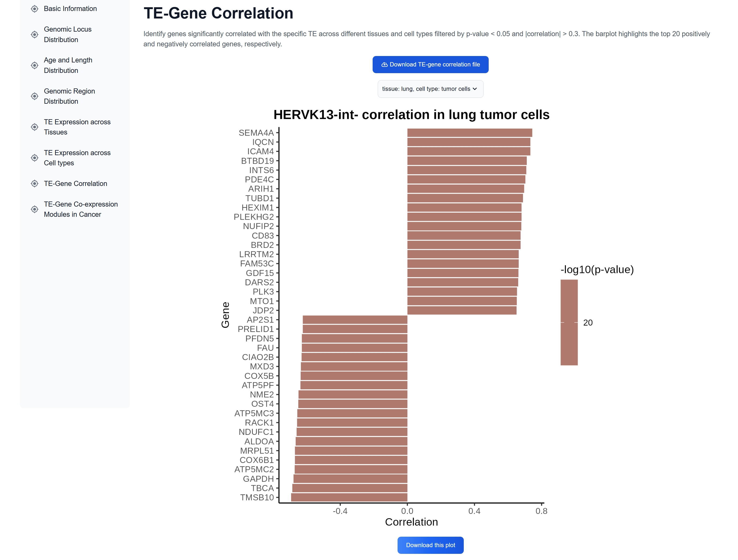The width and height of the screenshot is (738, 560).
Task: Click the target icon beside Genomic Region Distribution
Action: coord(34,96)
